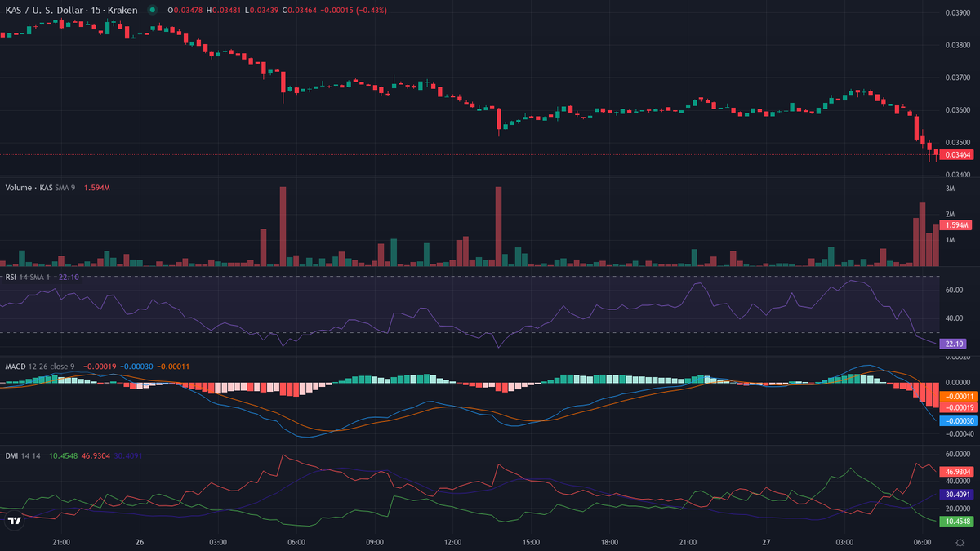Click the orange MACD tag −0.00011 on axis
This screenshot has width=980, height=551.
[x=957, y=396]
